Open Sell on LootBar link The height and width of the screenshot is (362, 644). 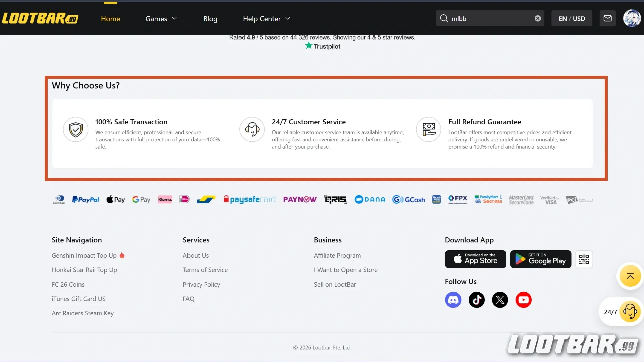click(x=335, y=284)
